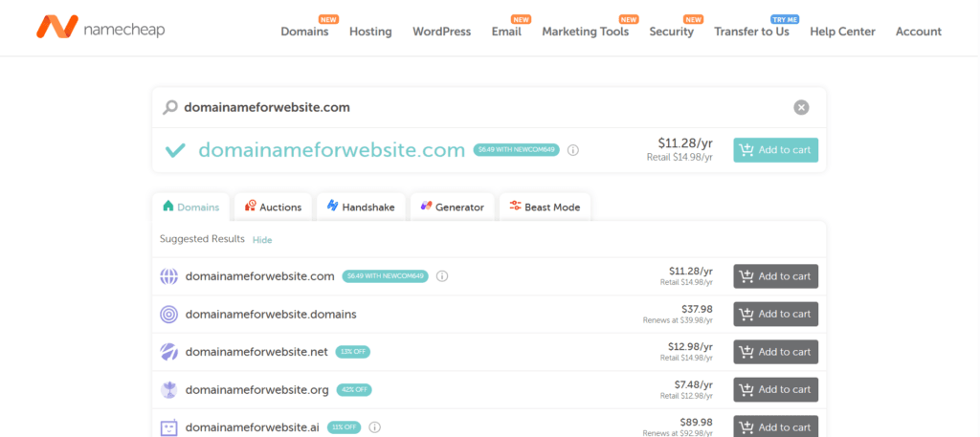980x437 pixels.
Task: Click the Handshake tab icon
Action: [332, 206]
